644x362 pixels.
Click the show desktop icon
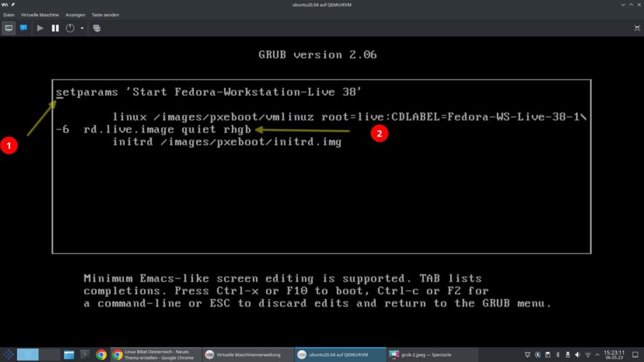[635, 354]
